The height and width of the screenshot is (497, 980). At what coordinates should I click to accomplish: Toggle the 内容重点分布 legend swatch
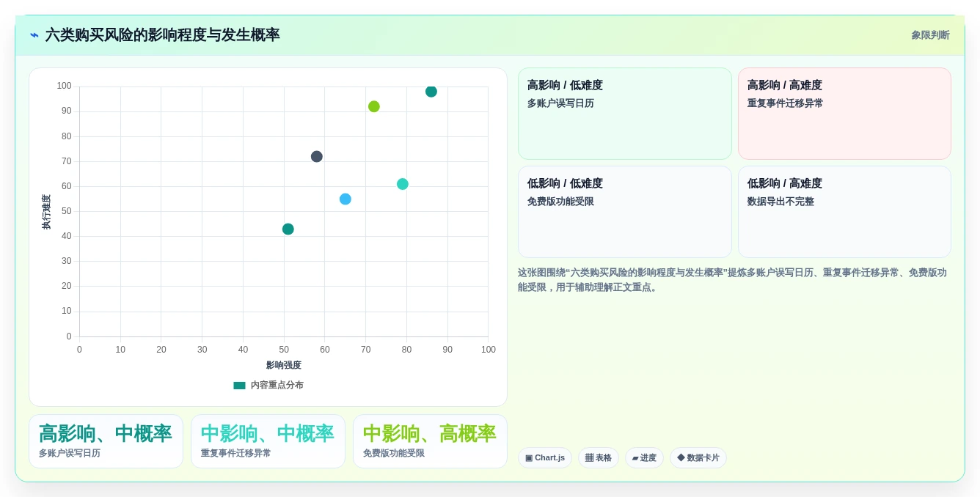coord(239,386)
